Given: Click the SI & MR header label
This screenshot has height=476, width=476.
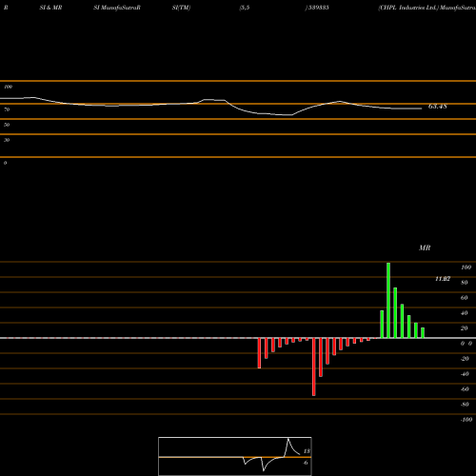Looking at the screenshot, I should (50, 8).
